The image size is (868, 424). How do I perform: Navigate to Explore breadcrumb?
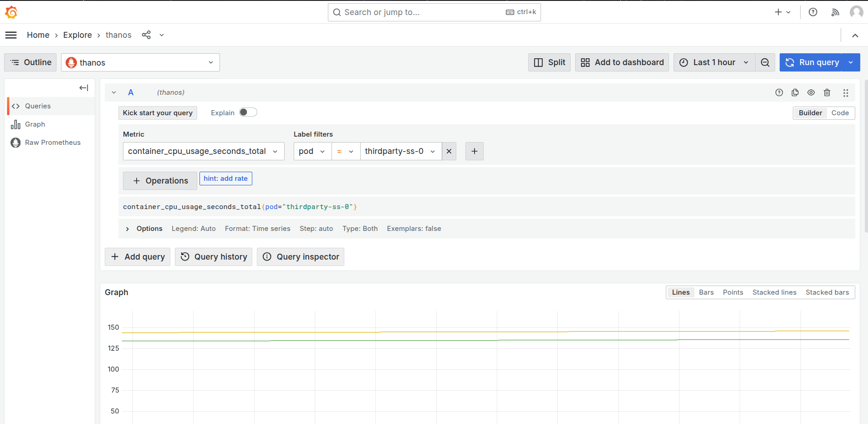[x=77, y=35]
